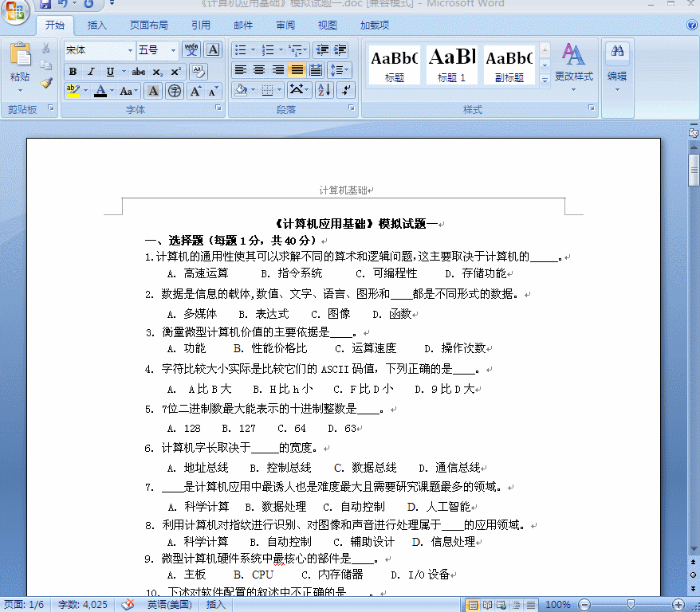Screen dimensions: 700x612
Task: Toggle justify alignment
Action: [297, 70]
